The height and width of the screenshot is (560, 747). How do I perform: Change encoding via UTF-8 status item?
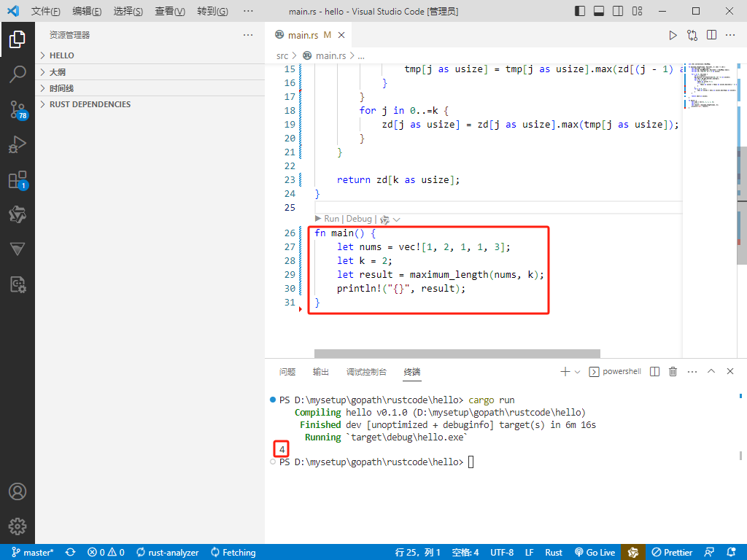(502, 553)
